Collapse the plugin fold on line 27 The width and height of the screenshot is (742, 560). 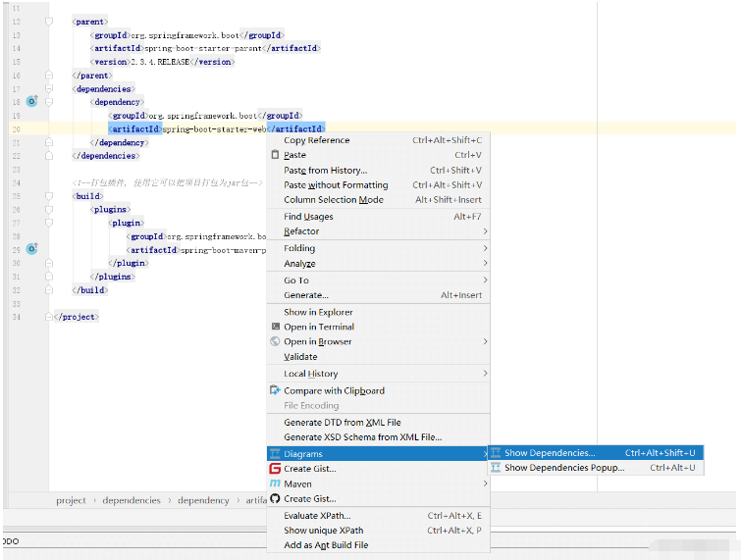tap(49, 223)
